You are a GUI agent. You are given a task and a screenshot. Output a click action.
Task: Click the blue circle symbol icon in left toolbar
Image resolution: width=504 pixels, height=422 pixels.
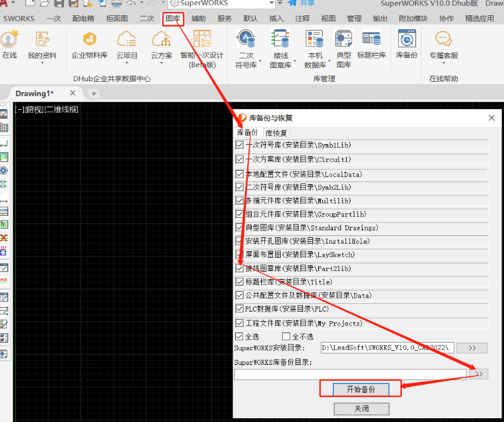[4, 171]
